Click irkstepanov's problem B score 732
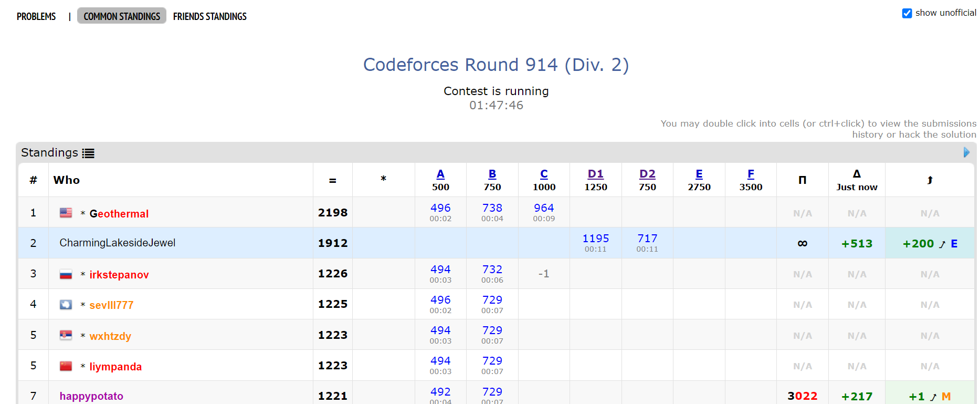 (x=492, y=270)
